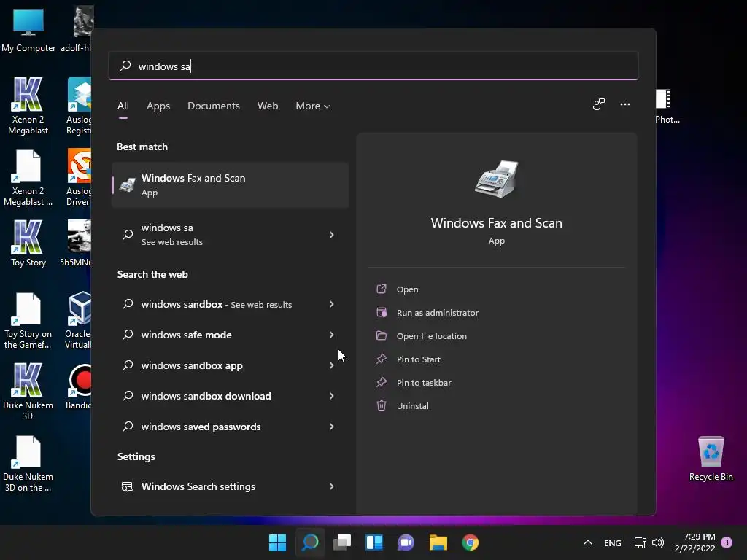Open Teams Chat icon on taskbar
This screenshot has height=560, width=747.
(406, 542)
